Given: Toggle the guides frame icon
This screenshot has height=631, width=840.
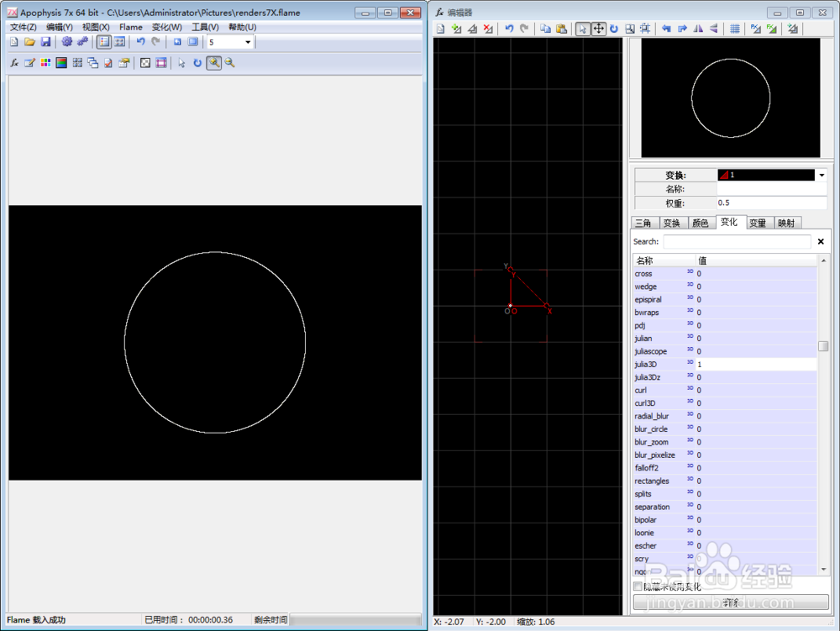Looking at the screenshot, I should pos(160,63).
